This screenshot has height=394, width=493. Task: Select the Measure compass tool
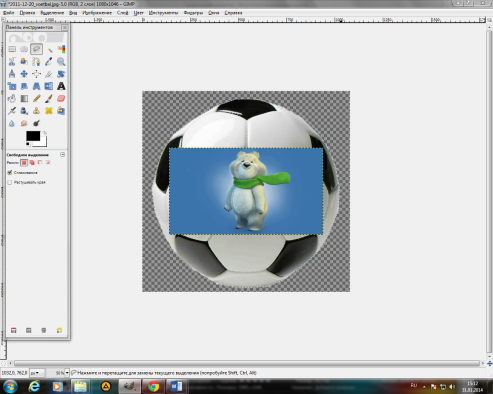click(x=12, y=74)
